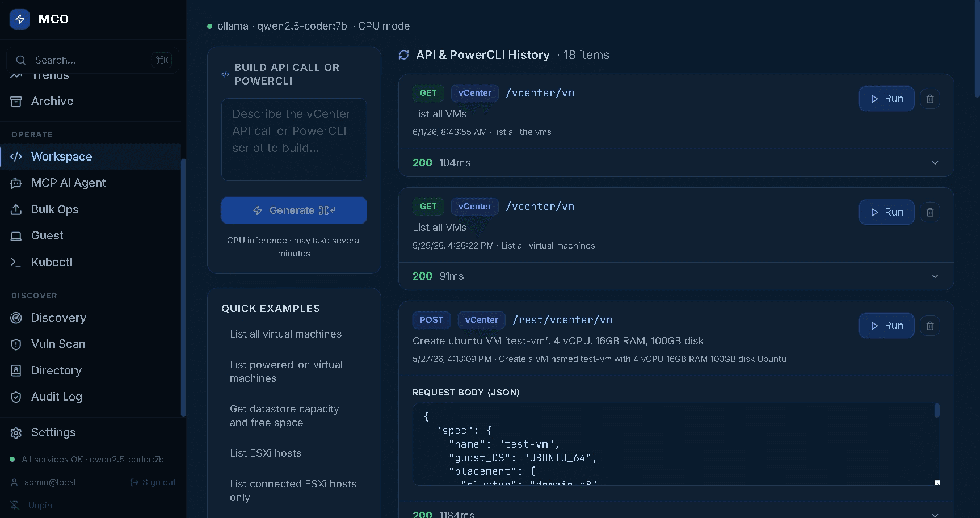
Task: Choose the List ESXi hosts example
Action: (266, 453)
